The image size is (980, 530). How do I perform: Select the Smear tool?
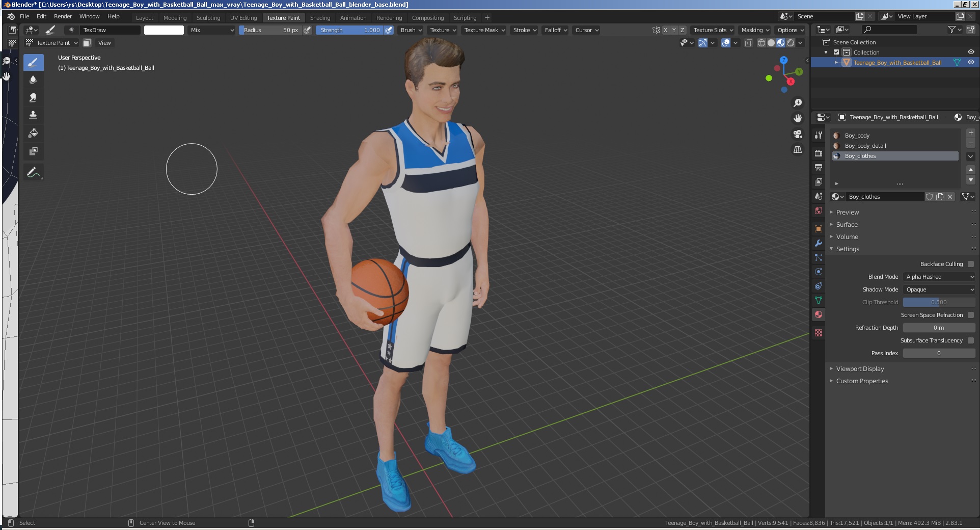tap(33, 97)
